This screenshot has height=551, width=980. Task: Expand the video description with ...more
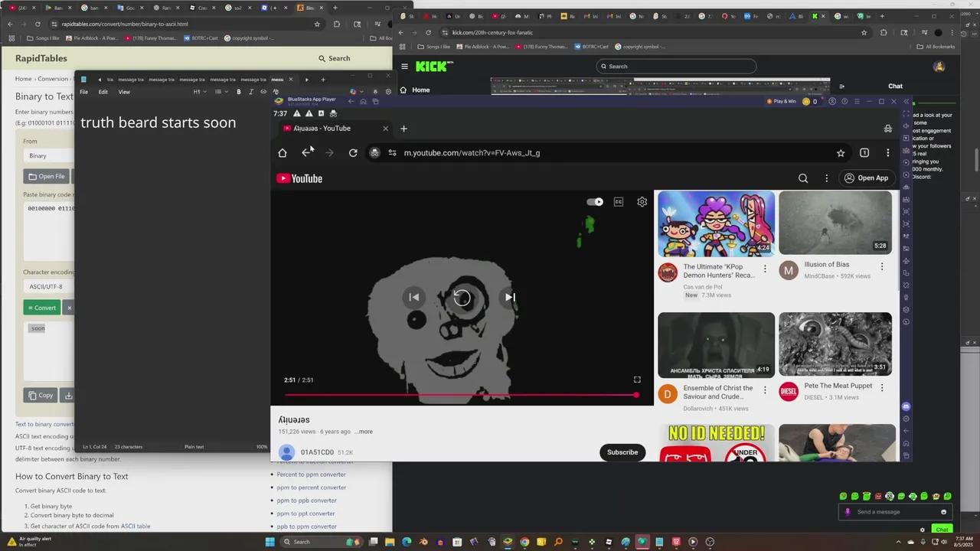pyautogui.click(x=364, y=432)
